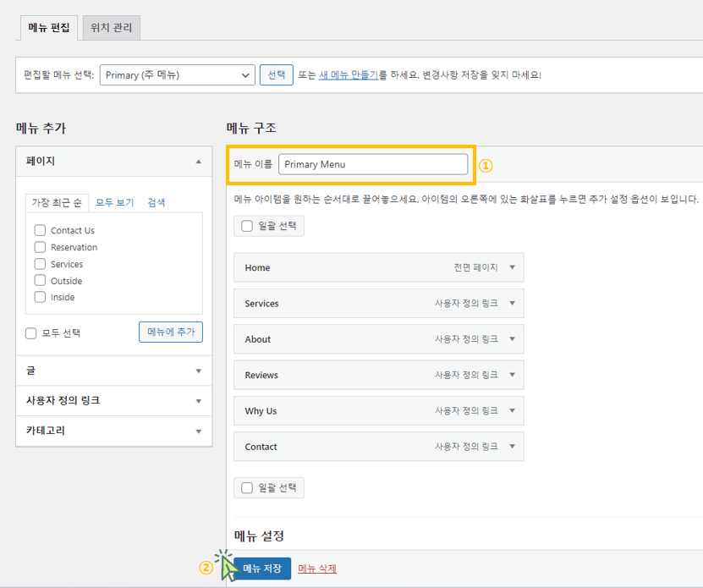Image resolution: width=703 pixels, height=588 pixels.
Task: Expand the Home menu item arrow
Action: point(512,267)
